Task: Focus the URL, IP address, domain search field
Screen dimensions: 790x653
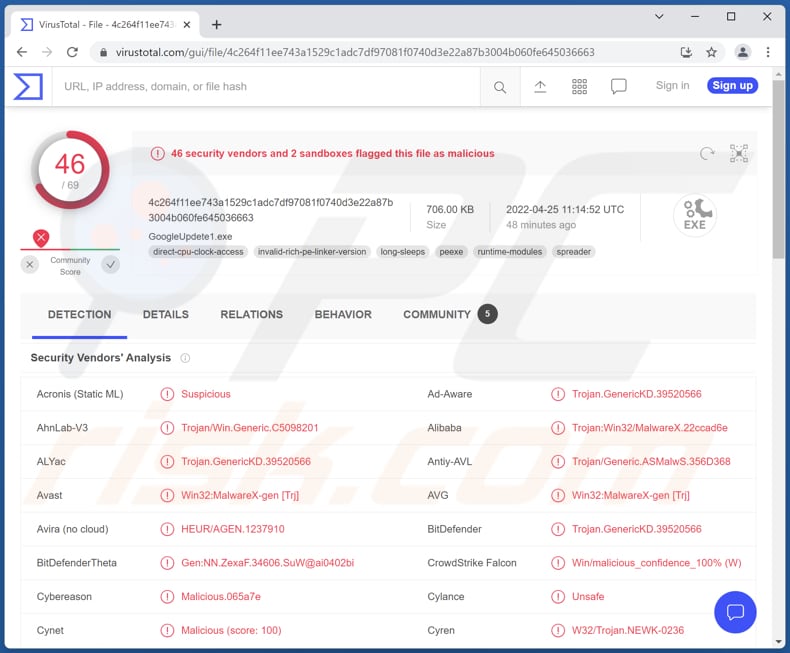Action: [x=267, y=87]
